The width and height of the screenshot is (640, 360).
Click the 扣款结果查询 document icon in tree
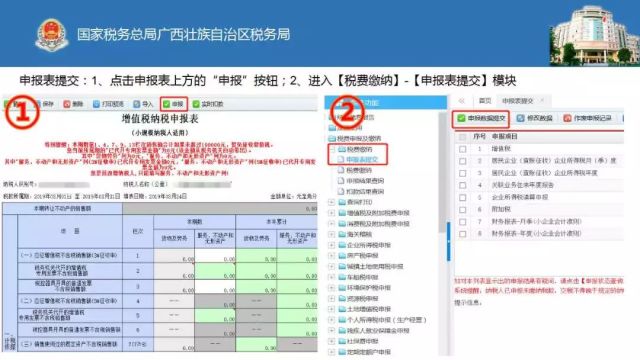coord(341,191)
